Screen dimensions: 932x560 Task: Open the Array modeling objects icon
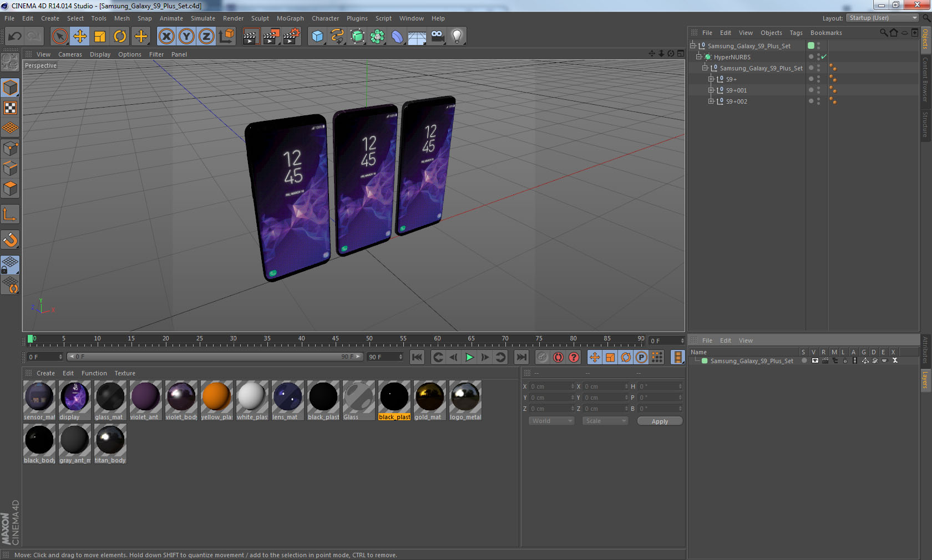point(377,37)
